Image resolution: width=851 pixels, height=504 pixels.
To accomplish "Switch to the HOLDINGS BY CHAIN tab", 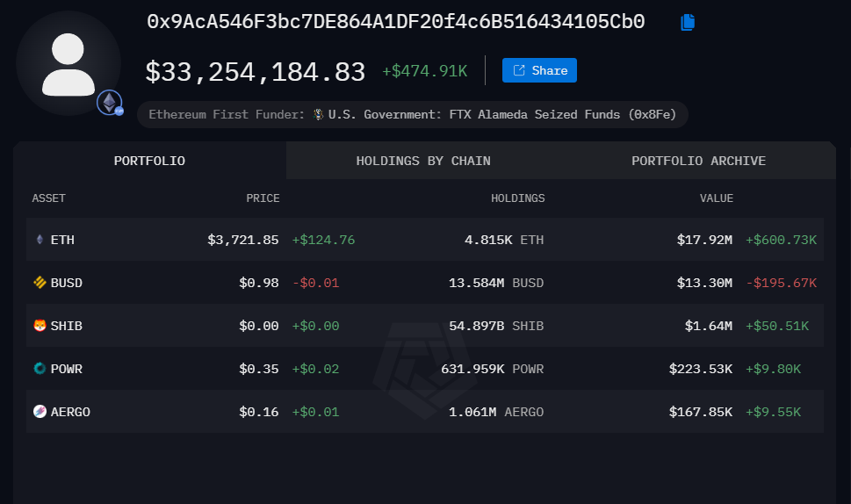I will (423, 161).
